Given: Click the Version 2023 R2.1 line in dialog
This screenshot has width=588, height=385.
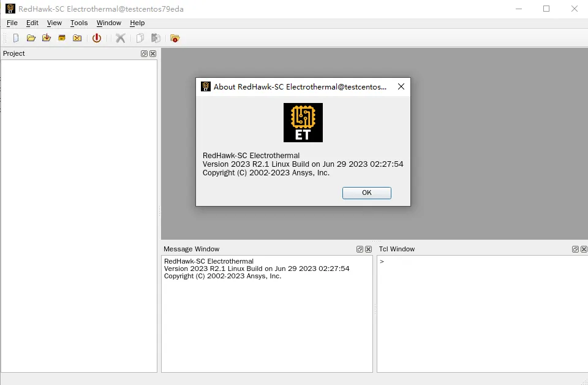Looking at the screenshot, I should pyautogui.click(x=303, y=164).
